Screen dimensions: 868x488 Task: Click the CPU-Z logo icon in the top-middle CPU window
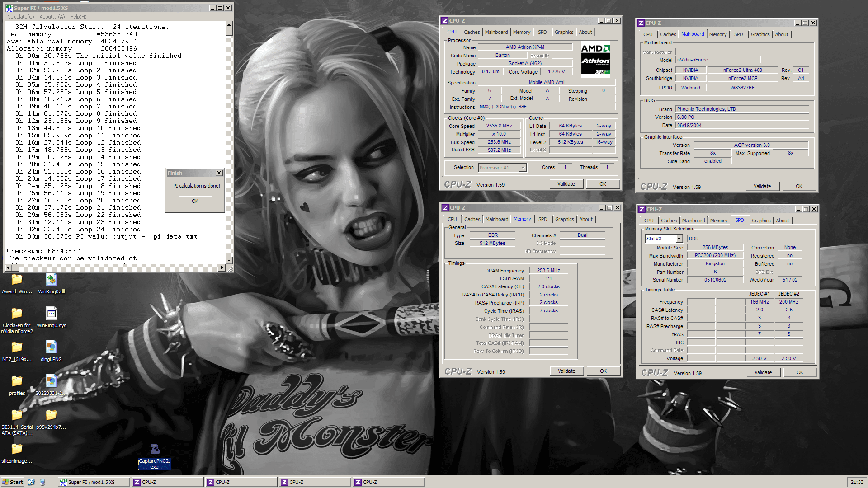click(445, 21)
